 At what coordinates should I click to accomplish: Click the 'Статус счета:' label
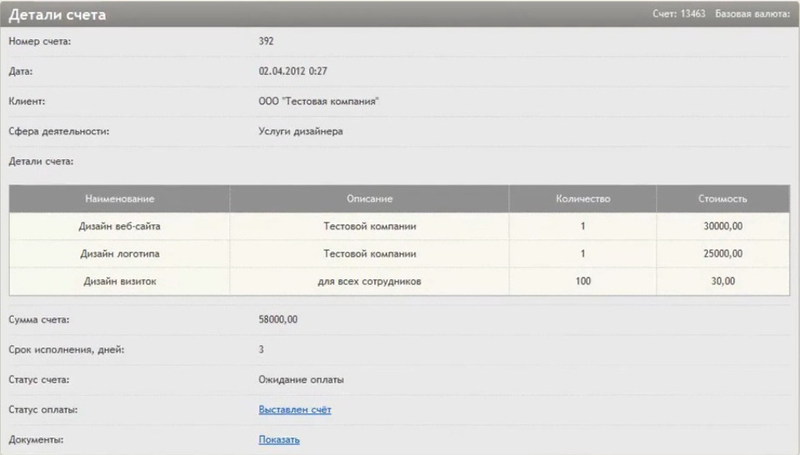click(39, 380)
